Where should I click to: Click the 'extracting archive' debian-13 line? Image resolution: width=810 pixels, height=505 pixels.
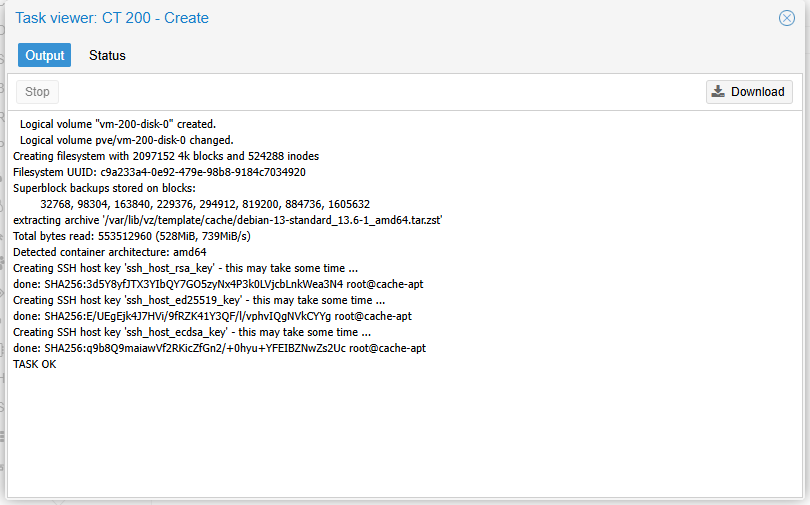227,220
